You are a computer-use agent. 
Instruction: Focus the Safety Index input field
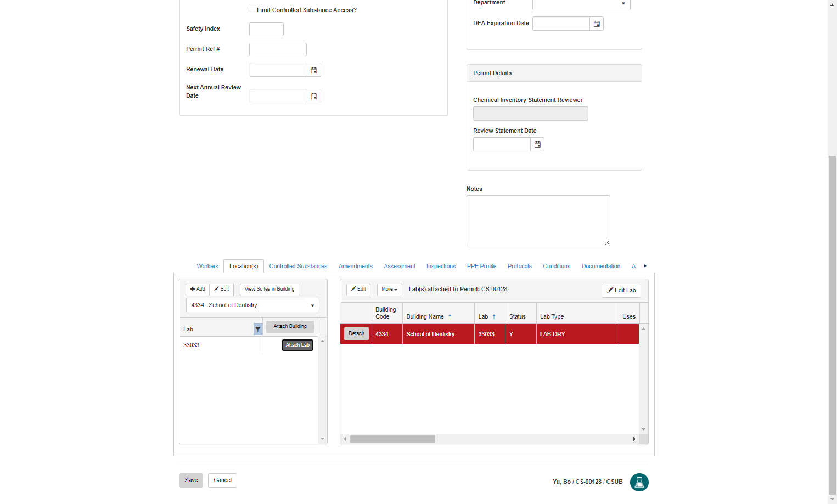pyautogui.click(x=266, y=30)
